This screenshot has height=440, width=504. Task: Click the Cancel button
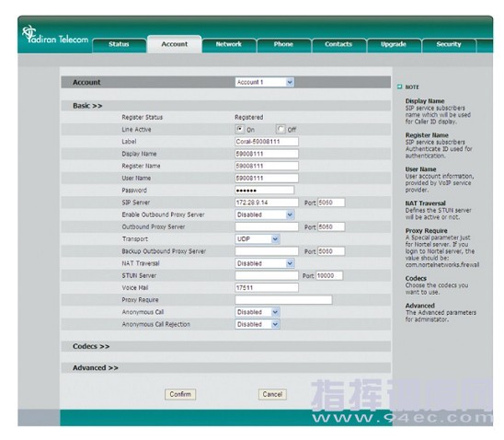click(272, 394)
